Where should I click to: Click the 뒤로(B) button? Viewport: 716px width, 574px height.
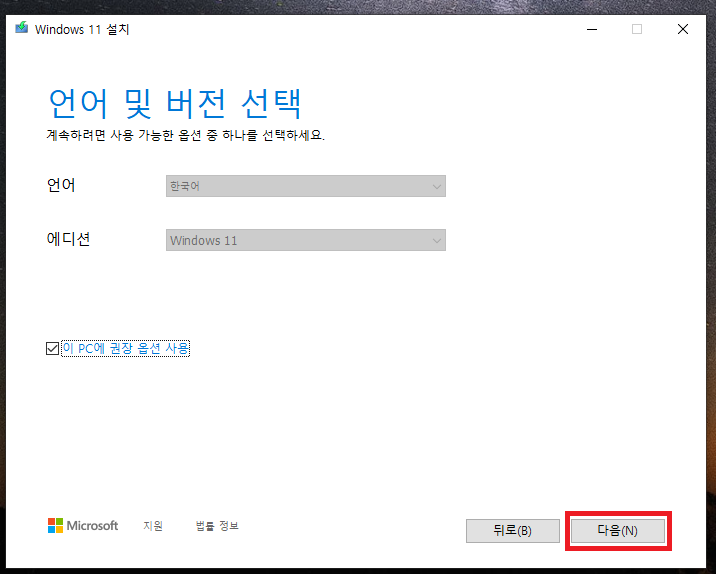point(512,531)
